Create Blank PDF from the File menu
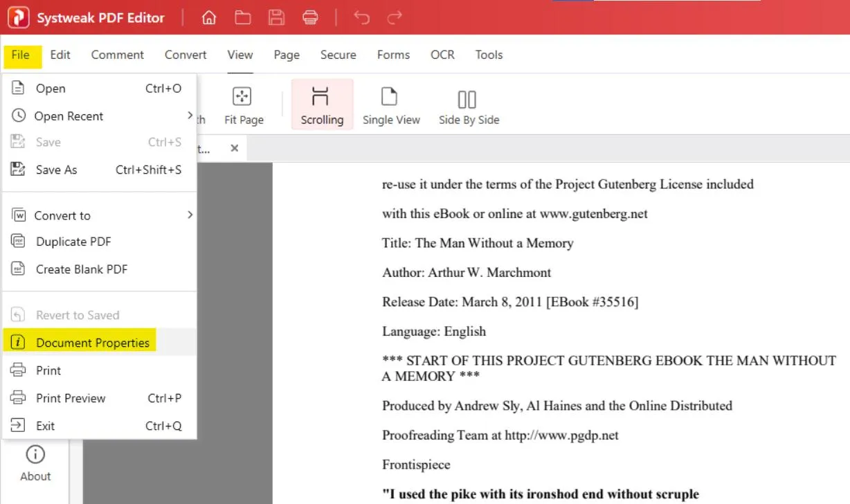Screen dimensions: 850x504 (x=80, y=269)
